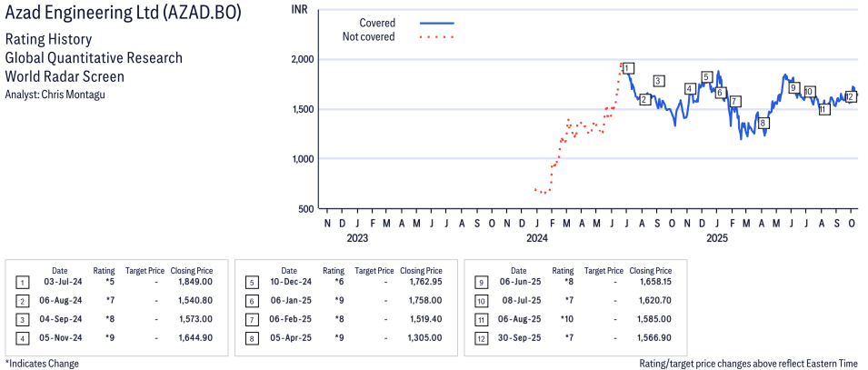Screen dimensions: 868x370
Task: Click the boxed number 9 in the table
Action: click(481, 284)
